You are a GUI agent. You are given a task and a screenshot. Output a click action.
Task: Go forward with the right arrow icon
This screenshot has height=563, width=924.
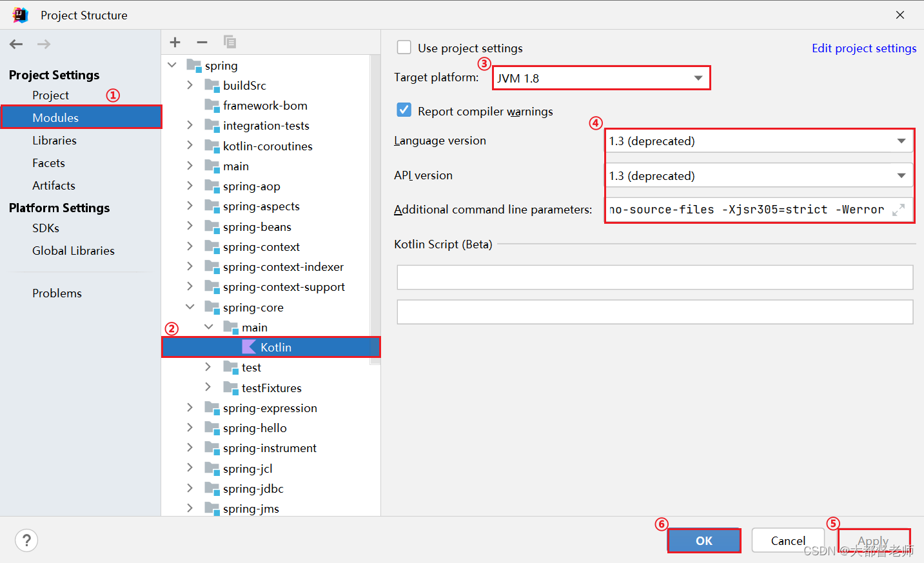pos(44,44)
